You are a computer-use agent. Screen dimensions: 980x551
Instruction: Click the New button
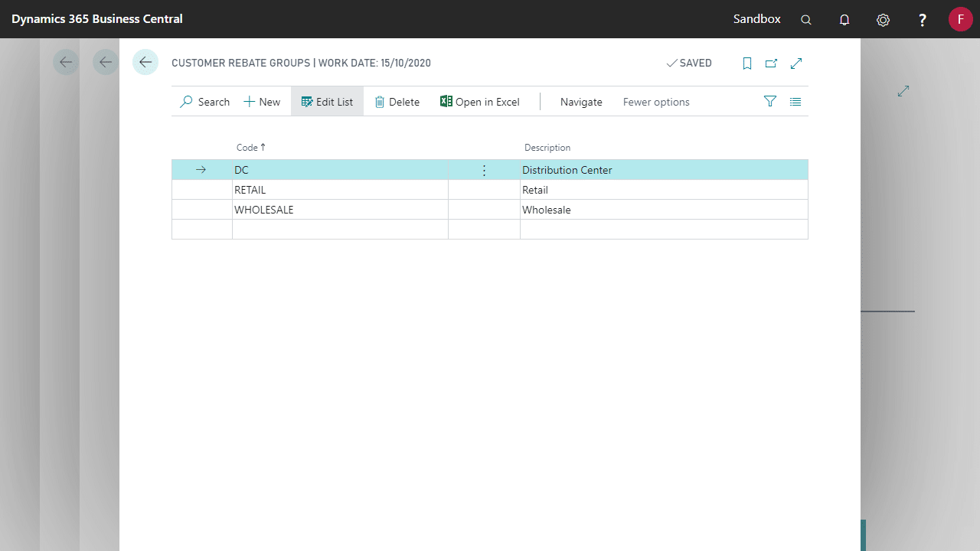[262, 102]
